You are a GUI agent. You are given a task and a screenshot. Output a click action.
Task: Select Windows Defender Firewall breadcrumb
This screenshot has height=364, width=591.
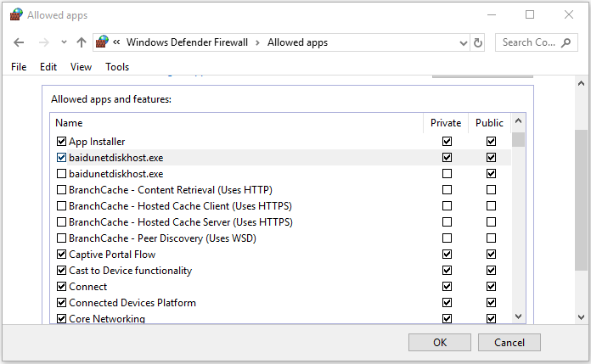(187, 42)
